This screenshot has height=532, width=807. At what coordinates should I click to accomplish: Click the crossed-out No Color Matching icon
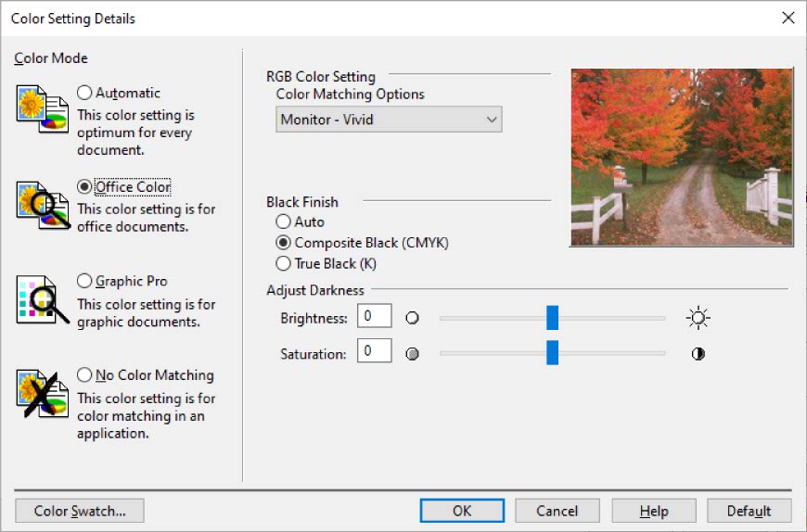[42, 394]
